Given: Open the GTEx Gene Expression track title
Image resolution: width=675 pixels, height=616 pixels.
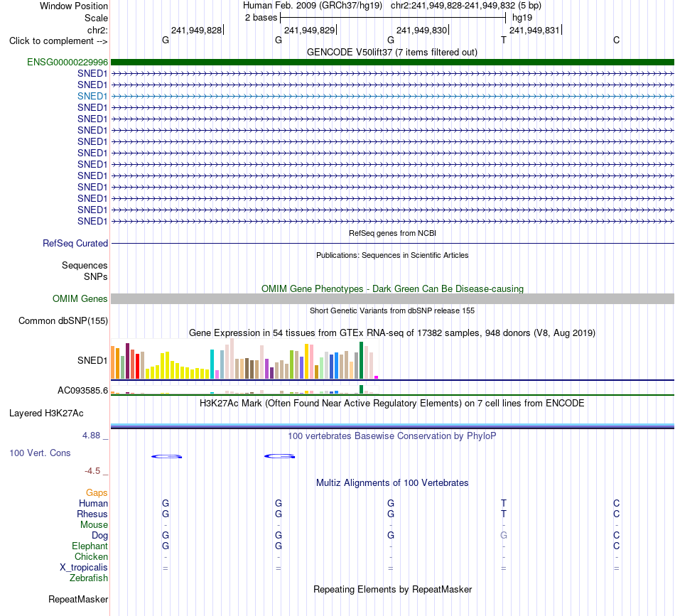Looking at the screenshot, I should coord(392,333).
